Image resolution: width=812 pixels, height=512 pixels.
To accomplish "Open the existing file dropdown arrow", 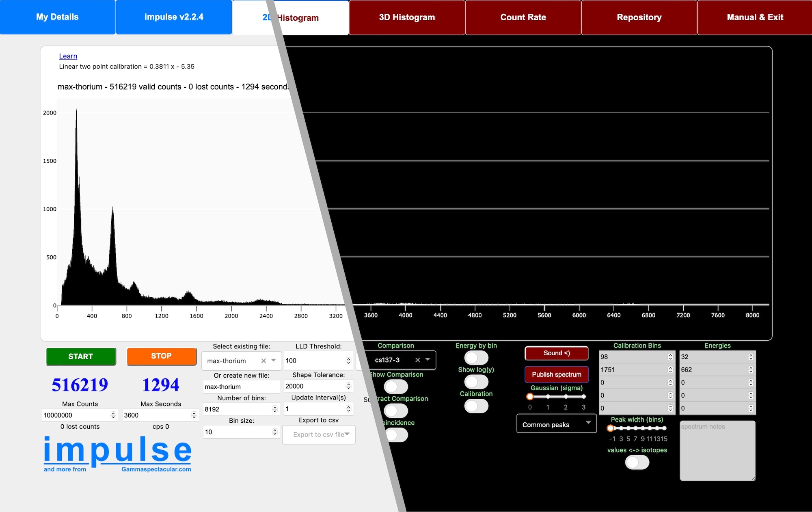I will pyautogui.click(x=274, y=360).
